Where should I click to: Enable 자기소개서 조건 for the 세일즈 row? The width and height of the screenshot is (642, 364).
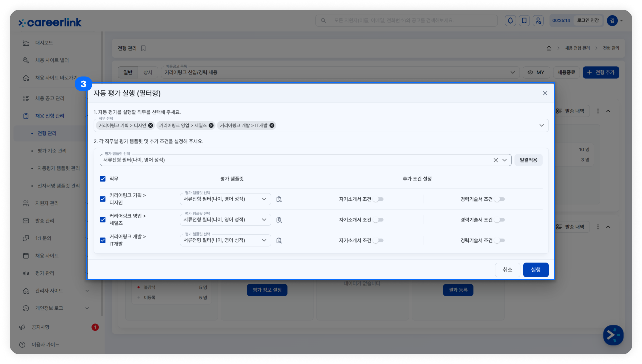(378, 220)
